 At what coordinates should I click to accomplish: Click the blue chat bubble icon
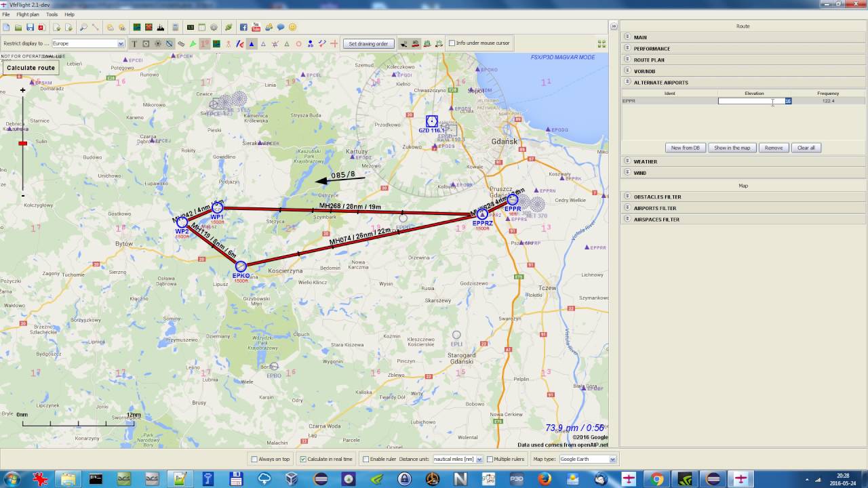point(281,27)
